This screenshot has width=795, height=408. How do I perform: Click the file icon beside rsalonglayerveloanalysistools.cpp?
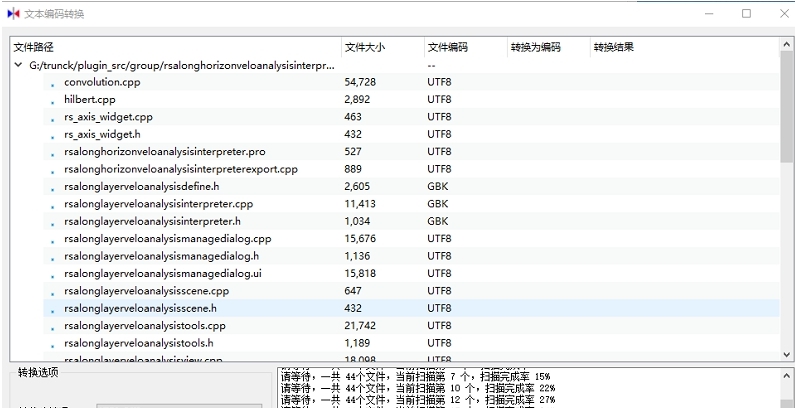[x=52, y=327]
